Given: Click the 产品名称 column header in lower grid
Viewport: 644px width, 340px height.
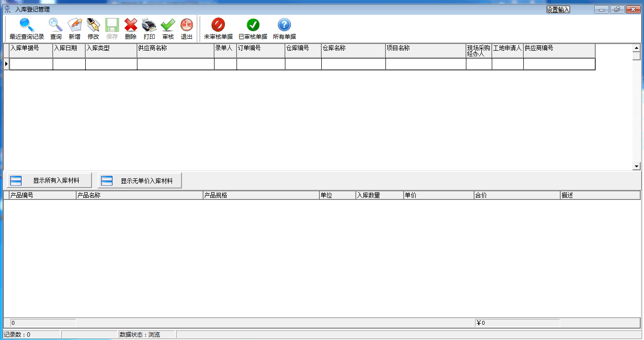Looking at the screenshot, I should pyautogui.click(x=139, y=196).
